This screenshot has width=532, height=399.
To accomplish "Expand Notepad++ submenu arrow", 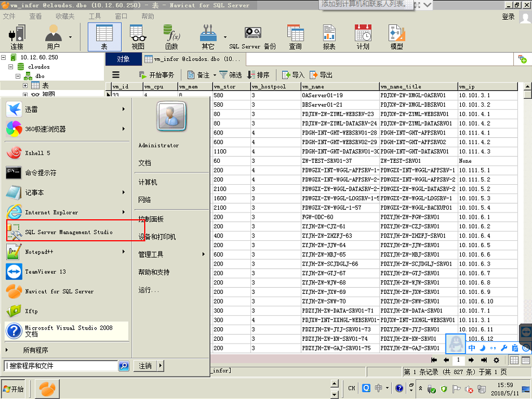I will click(x=123, y=251).
